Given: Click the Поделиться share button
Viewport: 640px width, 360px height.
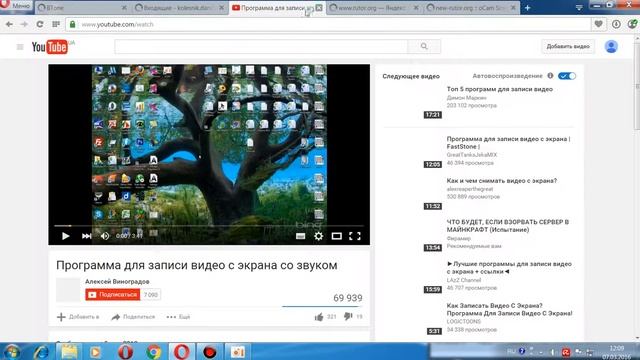Looking at the screenshot, I should (x=133, y=317).
